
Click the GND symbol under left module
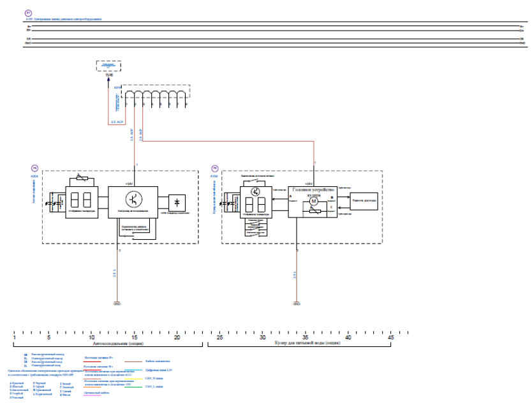point(117,304)
